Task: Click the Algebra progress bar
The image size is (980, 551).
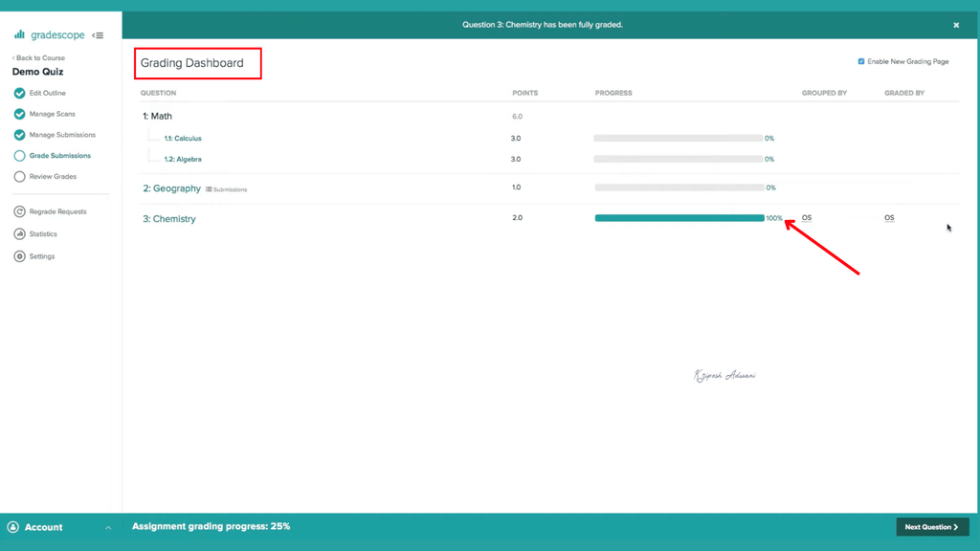Action: [x=679, y=160]
